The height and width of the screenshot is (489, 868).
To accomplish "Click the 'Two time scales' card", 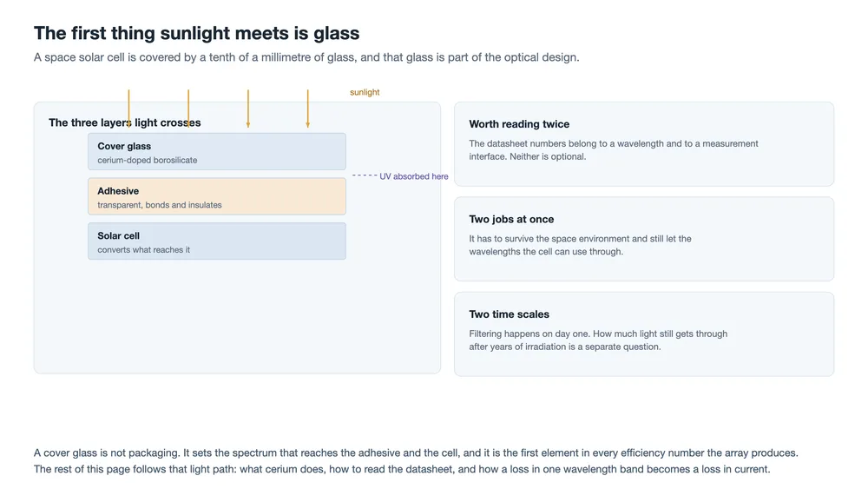I will 644,334.
